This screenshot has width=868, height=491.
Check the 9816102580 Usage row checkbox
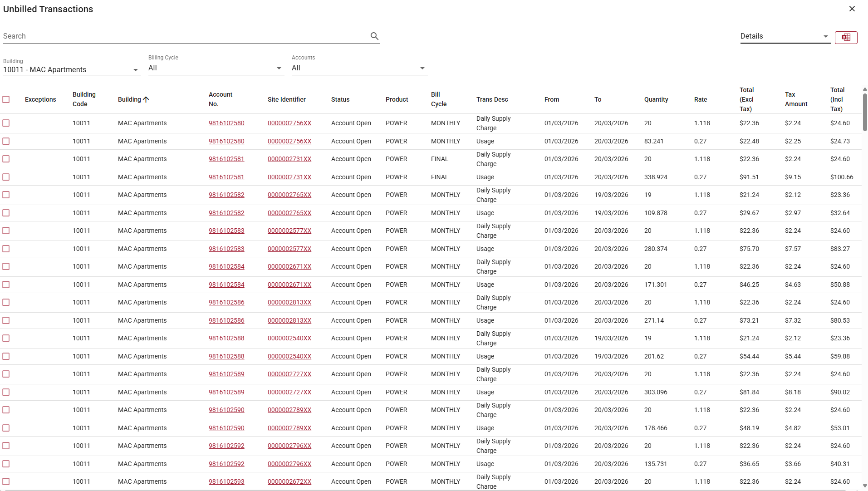coord(6,141)
